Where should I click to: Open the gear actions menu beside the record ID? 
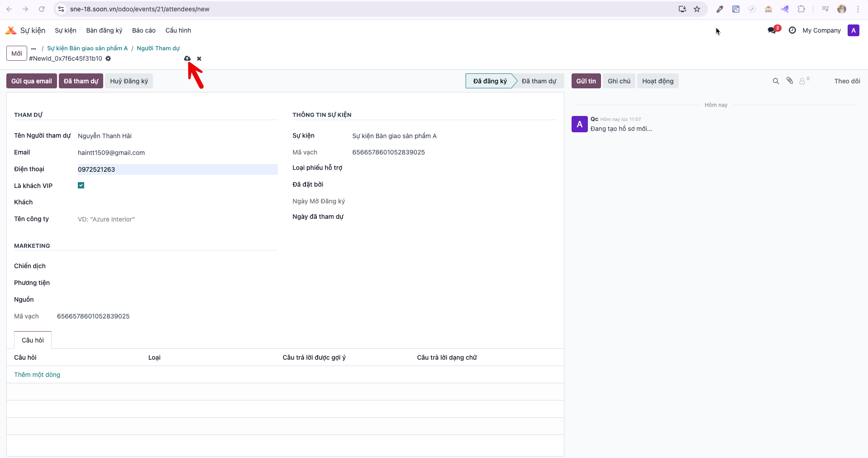[x=108, y=58]
